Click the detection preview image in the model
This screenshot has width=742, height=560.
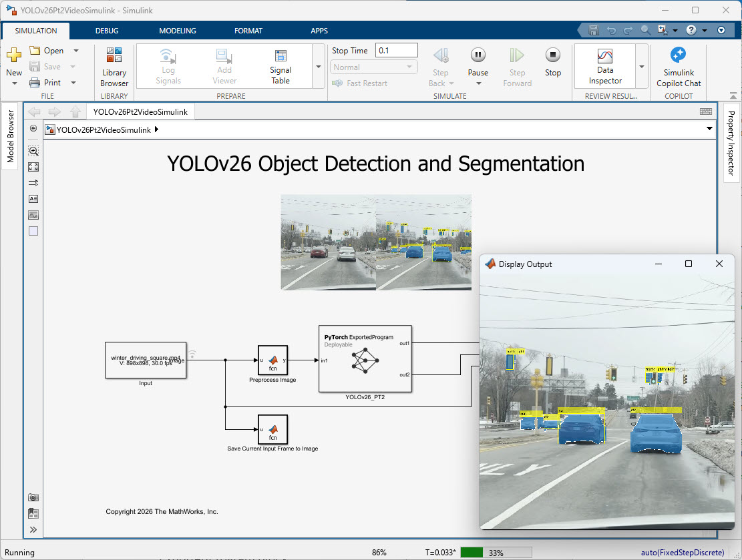pyautogui.click(x=376, y=242)
